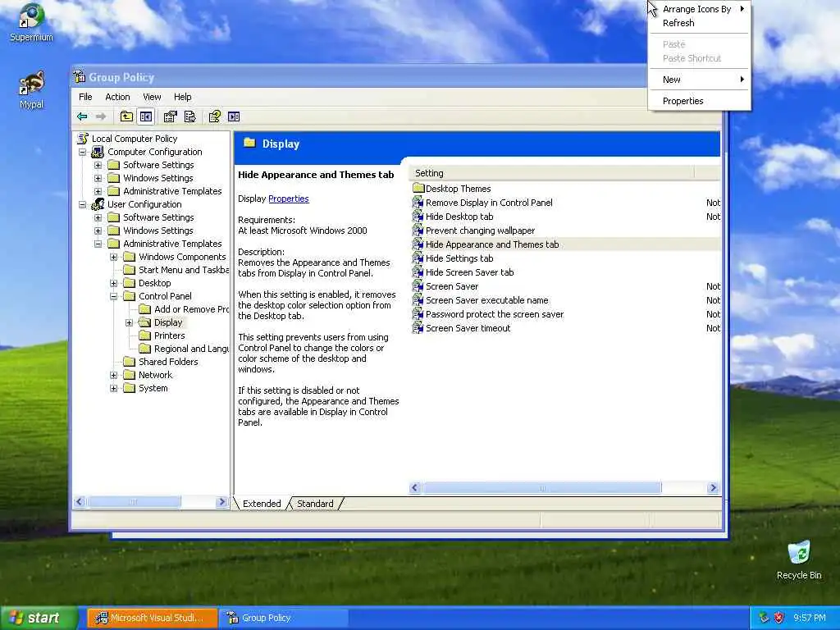Click Prevent changing wallpaper policy icon

click(418, 231)
